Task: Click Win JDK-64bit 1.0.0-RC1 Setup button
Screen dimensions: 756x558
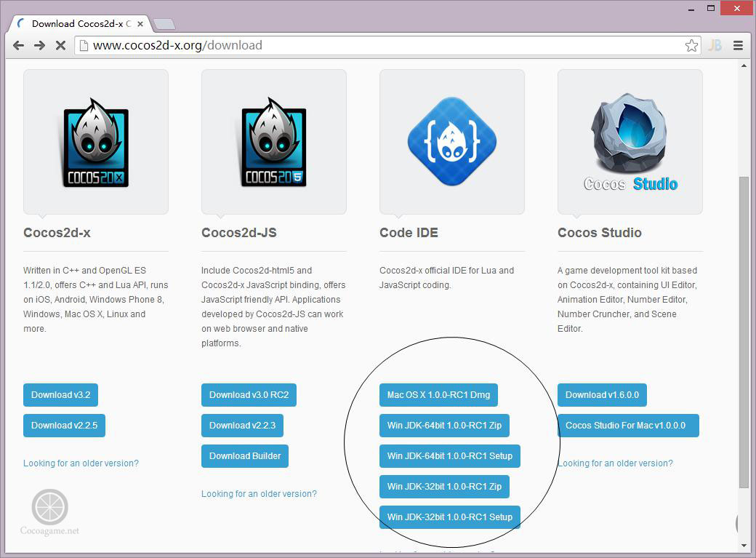Action: [450, 456]
